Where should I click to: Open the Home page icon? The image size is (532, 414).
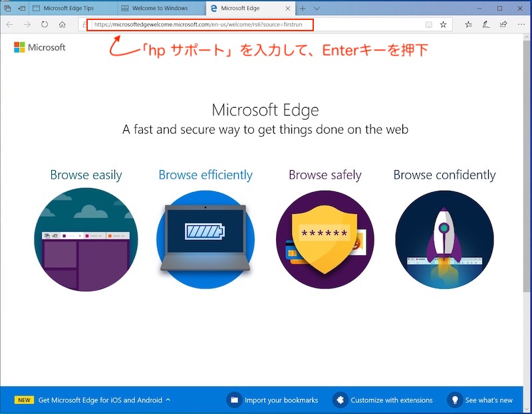[62, 25]
